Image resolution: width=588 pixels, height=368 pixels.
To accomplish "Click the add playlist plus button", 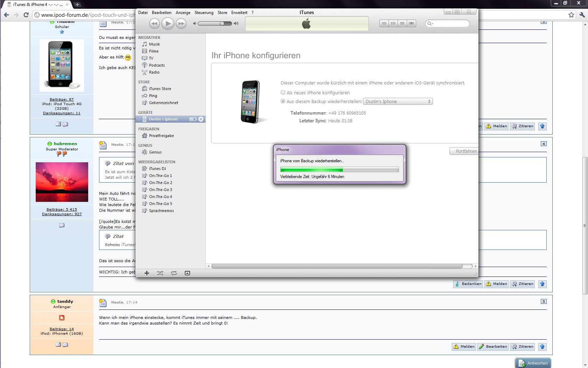I will click(147, 273).
